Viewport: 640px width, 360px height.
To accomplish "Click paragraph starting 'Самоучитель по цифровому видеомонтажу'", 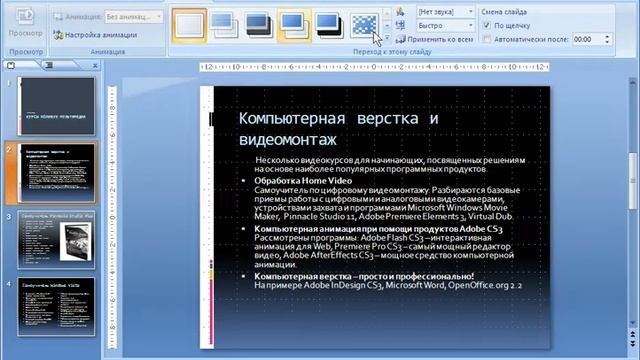I will point(387,203).
